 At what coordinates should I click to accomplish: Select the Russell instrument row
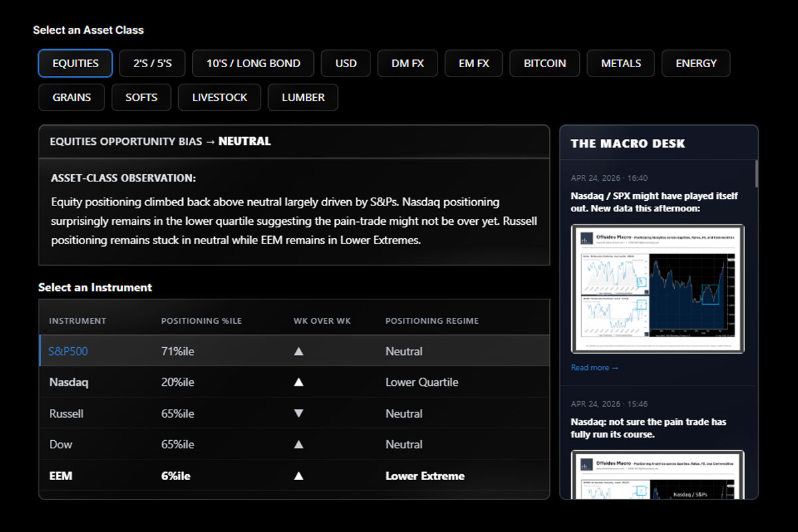coord(295,414)
